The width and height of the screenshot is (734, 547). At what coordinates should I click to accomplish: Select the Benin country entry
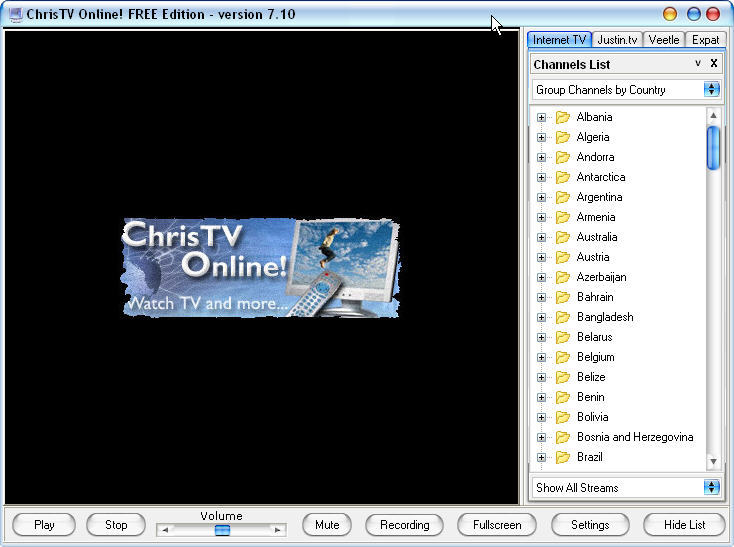591,397
